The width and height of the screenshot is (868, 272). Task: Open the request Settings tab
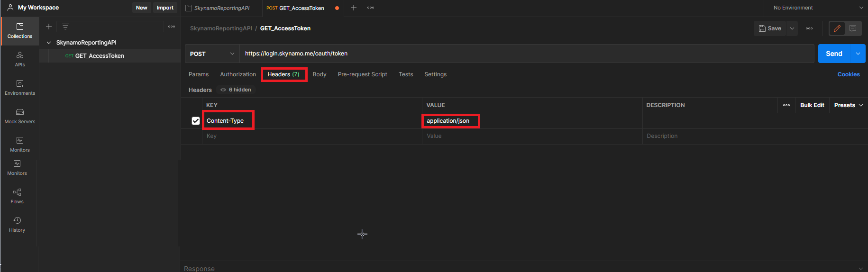(436, 74)
